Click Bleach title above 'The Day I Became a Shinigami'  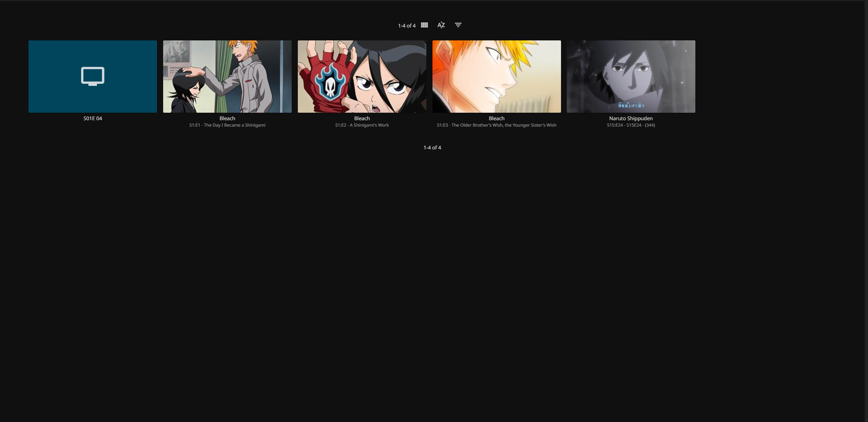tap(227, 118)
